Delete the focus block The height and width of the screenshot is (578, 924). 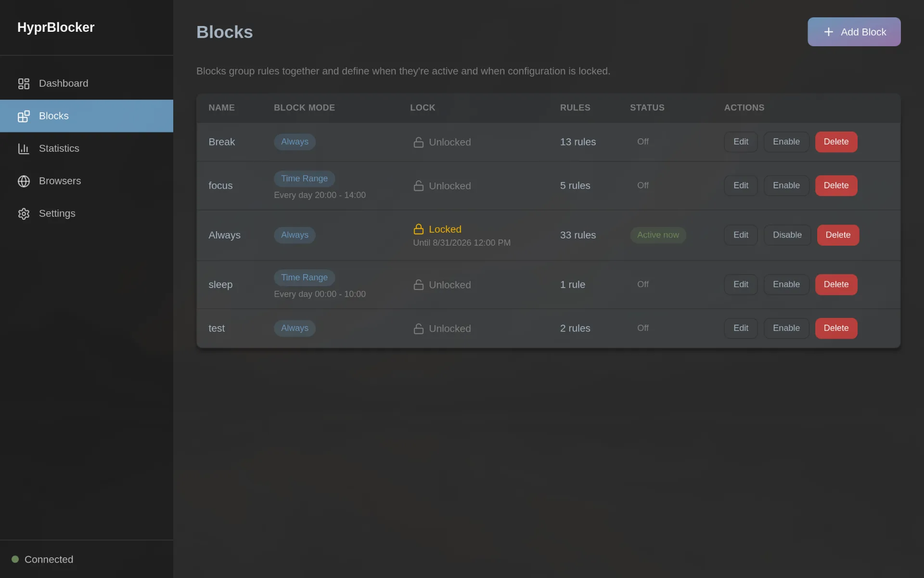coord(836,186)
